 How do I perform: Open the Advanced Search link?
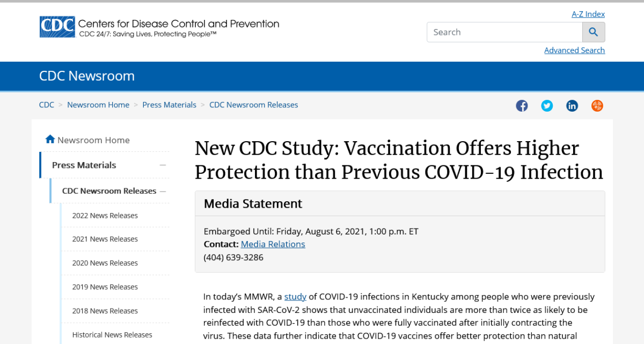[574, 50]
